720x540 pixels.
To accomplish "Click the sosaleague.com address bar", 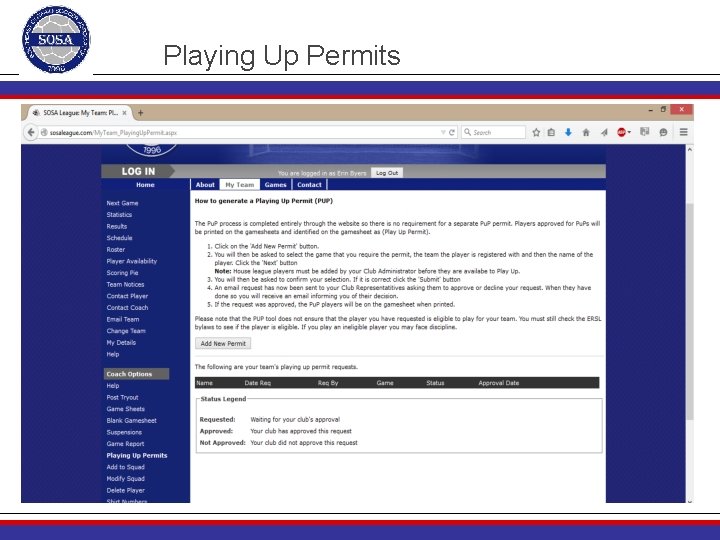I will [x=239, y=132].
